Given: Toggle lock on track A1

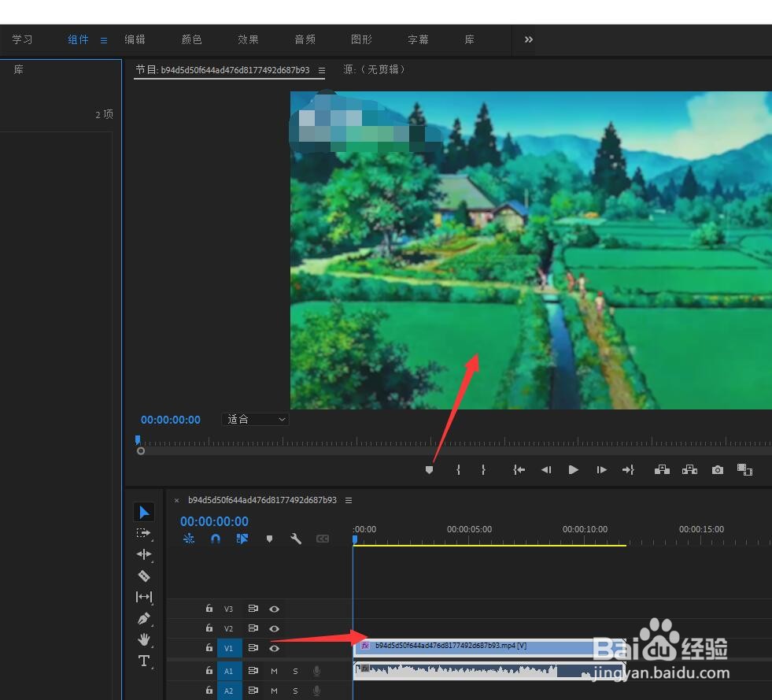Looking at the screenshot, I should point(209,670).
